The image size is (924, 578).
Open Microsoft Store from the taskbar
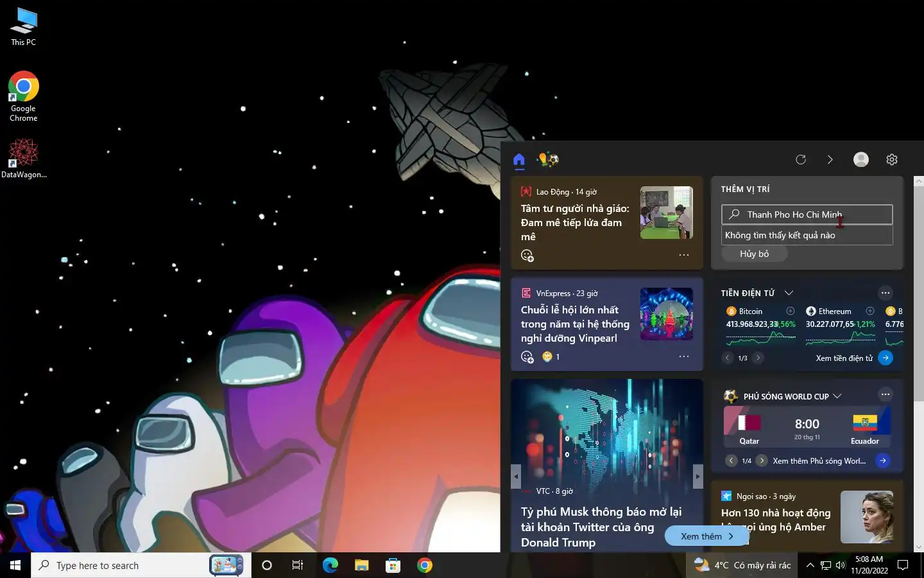[x=393, y=565]
